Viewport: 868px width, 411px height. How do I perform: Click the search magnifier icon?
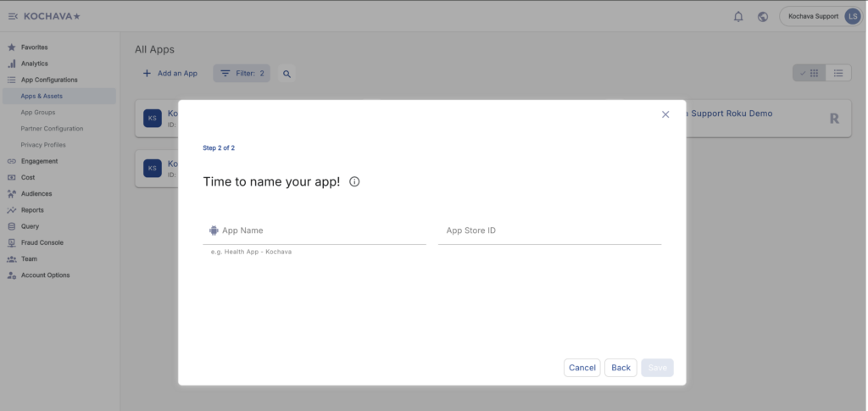click(287, 74)
